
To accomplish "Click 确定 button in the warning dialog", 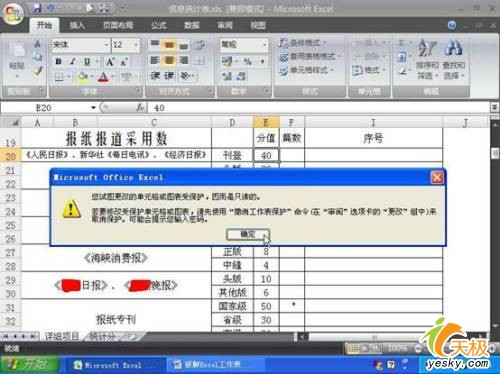I will click(x=248, y=234).
